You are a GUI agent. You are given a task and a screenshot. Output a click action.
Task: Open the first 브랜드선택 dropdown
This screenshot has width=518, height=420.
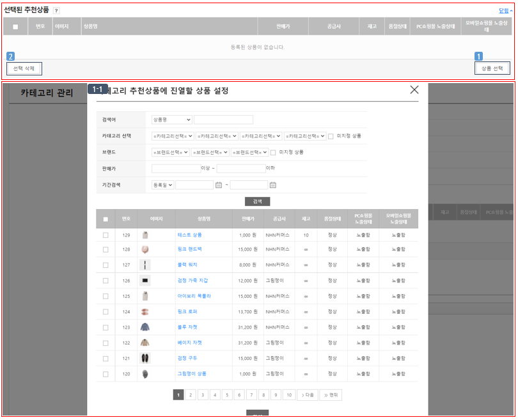click(171, 152)
